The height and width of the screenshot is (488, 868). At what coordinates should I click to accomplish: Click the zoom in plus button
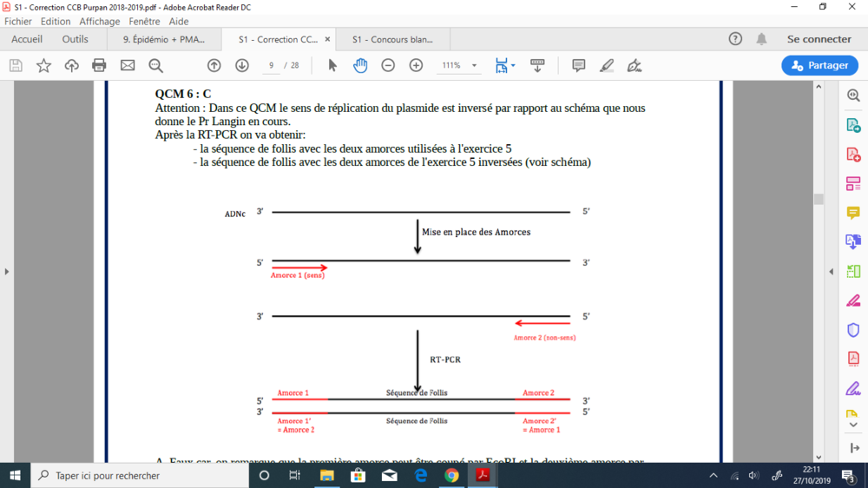416,65
